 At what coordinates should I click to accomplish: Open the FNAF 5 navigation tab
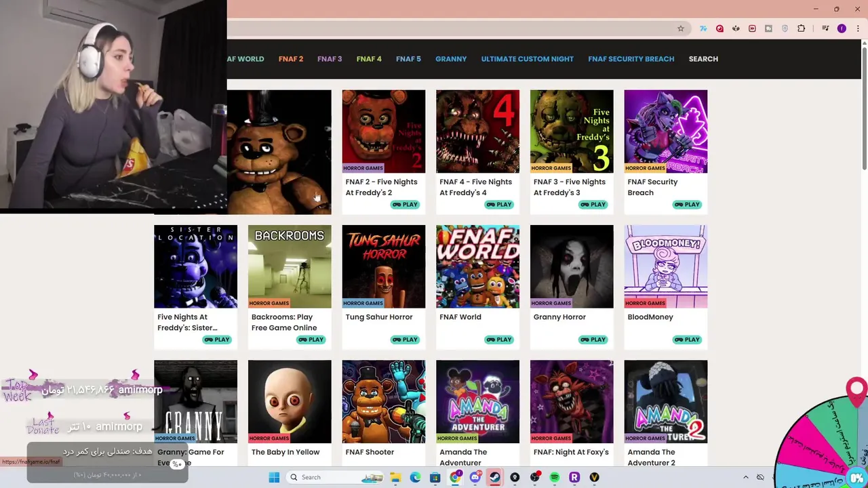point(408,59)
